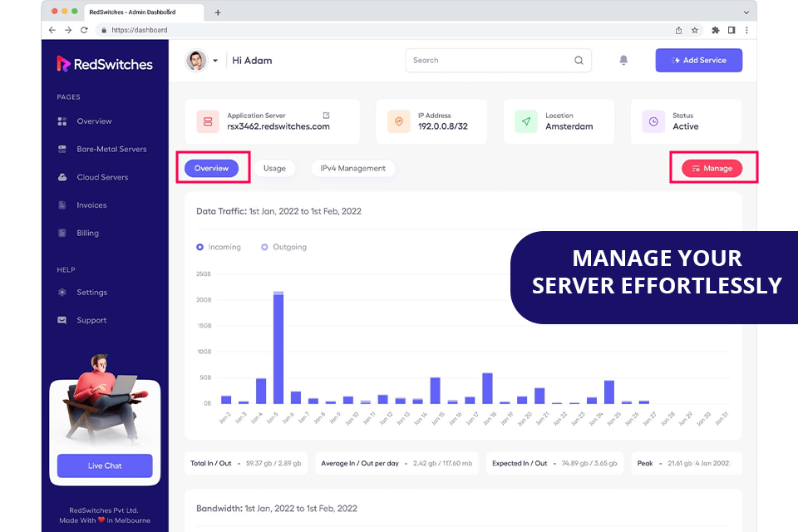Screen dimensions: 798x532
Task: Click Adam's profile avatar
Action: pos(196,61)
